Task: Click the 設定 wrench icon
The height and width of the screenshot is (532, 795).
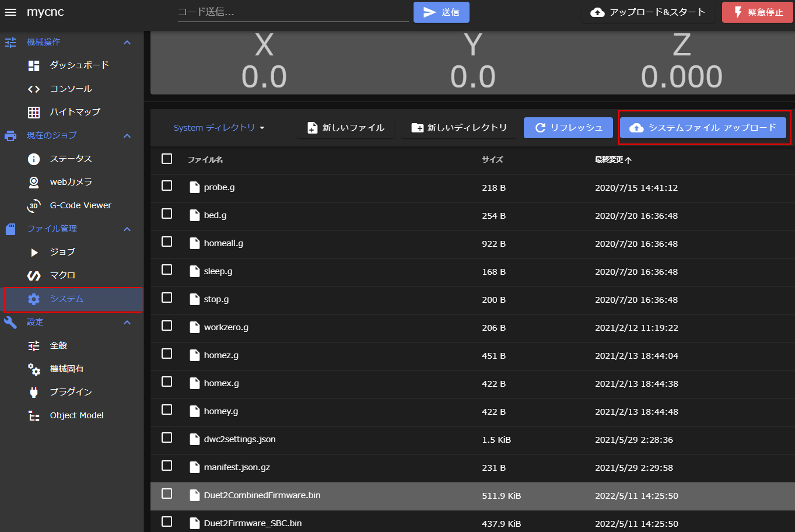Action: (x=10, y=322)
